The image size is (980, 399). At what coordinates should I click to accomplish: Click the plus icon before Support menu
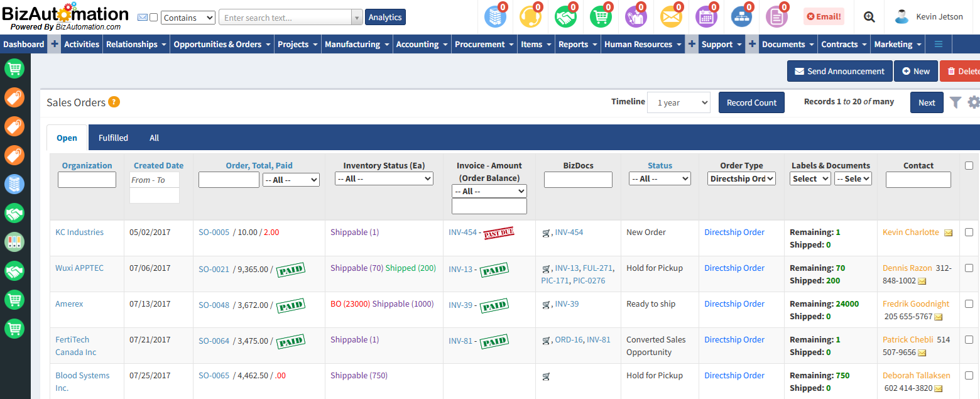pyautogui.click(x=692, y=44)
